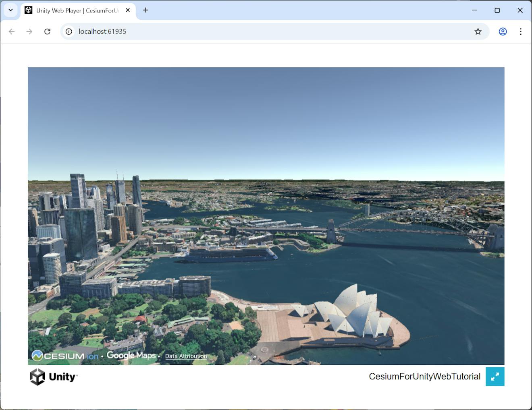Open the Data Attribution link
Image resolution: width=532 pixels, height=410 pixels.
[186, 356]
